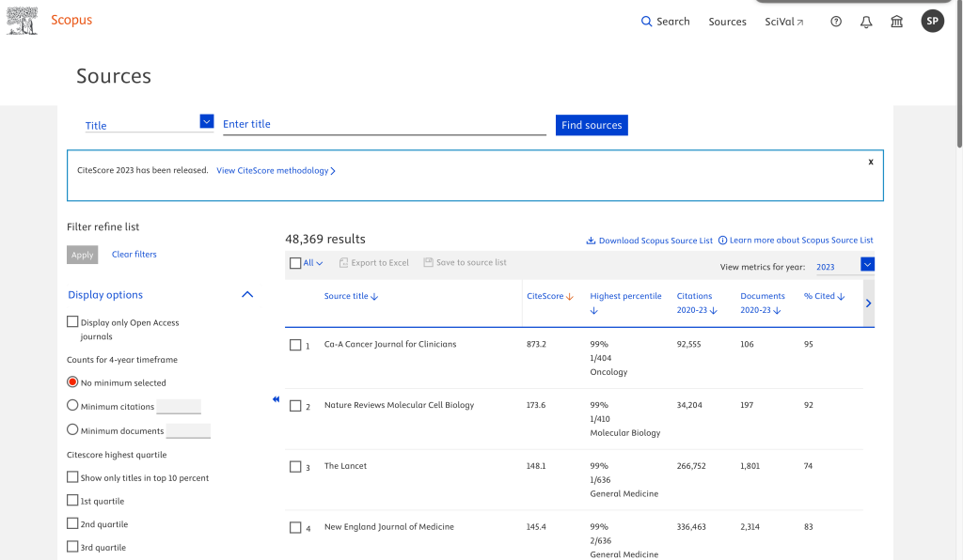This screenshot has height=560, width=963.
Task: Sort by Highest percentile arrow
Action: 594,311
